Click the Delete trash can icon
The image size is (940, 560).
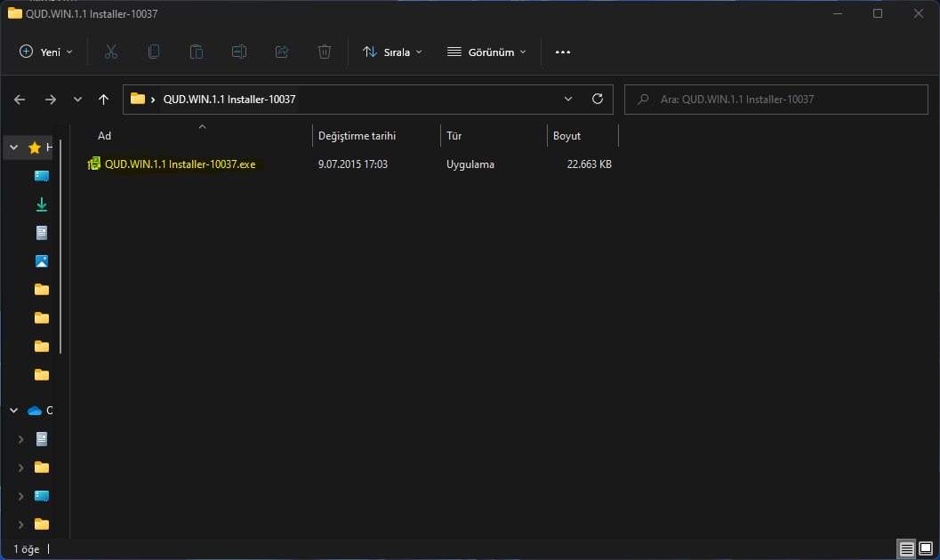(x=325, y=52)
